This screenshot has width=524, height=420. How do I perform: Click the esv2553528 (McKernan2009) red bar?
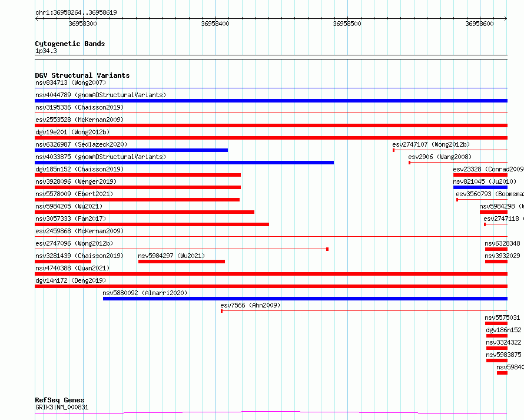coord(271,125)
